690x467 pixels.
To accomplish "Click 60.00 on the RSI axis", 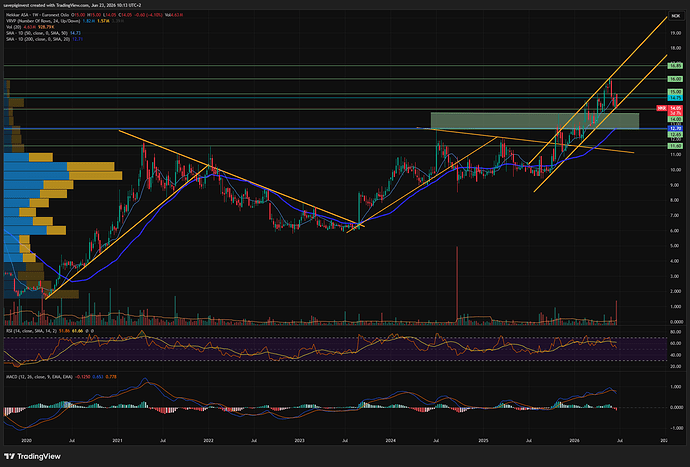I will [676, 343].
